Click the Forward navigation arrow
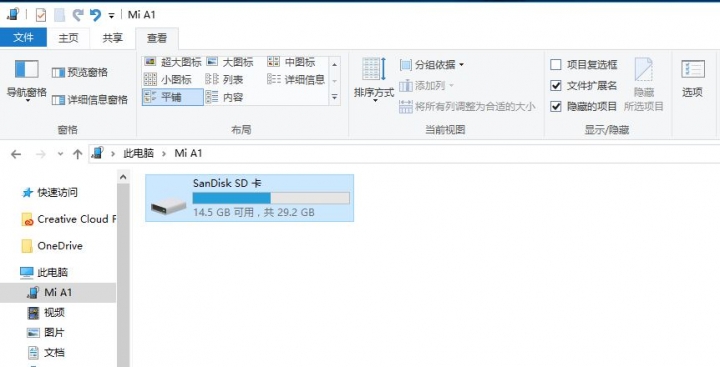This screenshot has height=367, width=720. click(41, 154)
